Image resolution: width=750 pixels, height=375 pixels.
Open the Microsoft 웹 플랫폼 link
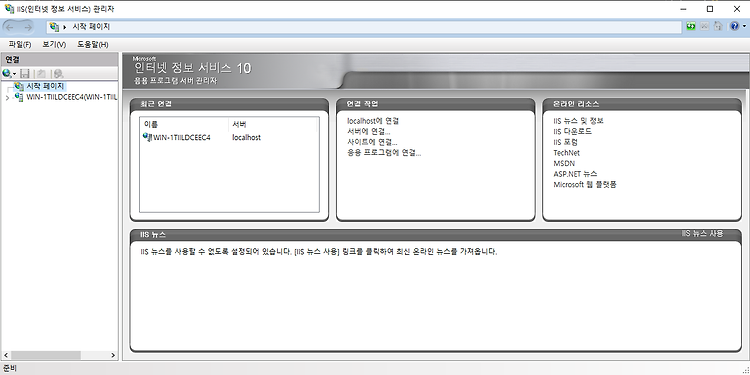[585, 185]
